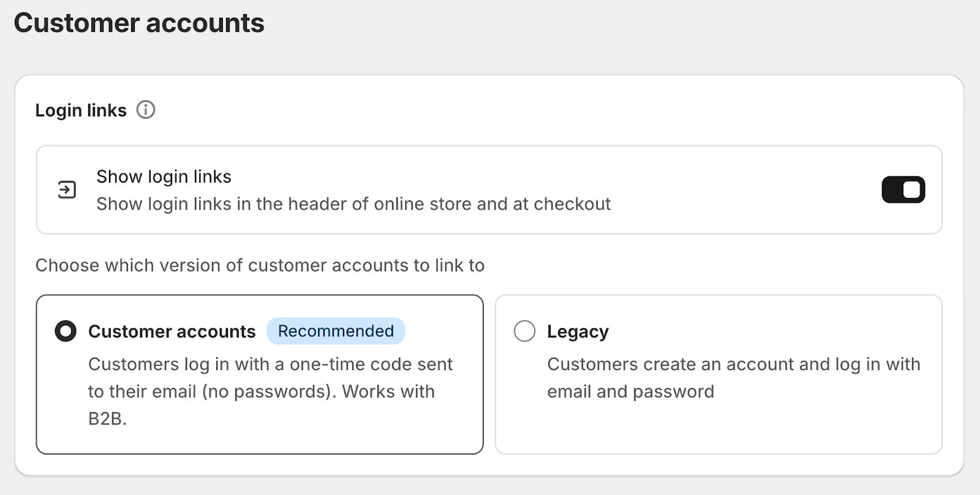Click the Login links section title
Viewport: 980px width, 495px height.
coord(81,110)
